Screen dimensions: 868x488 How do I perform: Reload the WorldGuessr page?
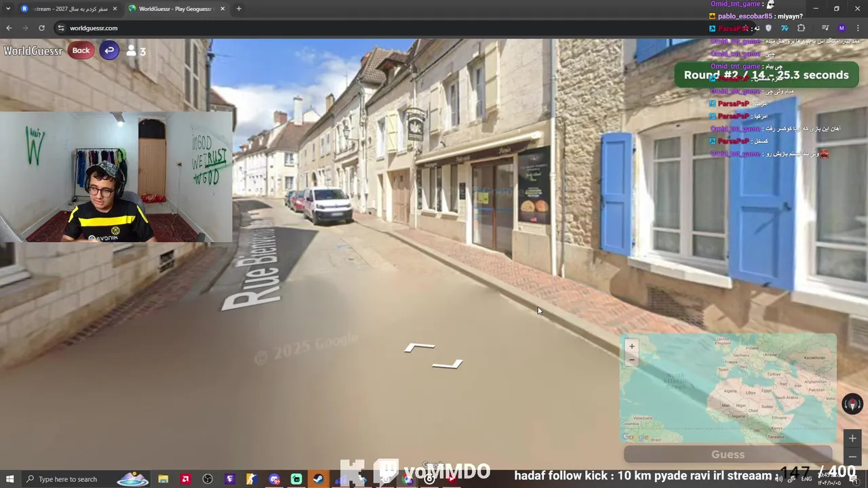pos(41,28)
